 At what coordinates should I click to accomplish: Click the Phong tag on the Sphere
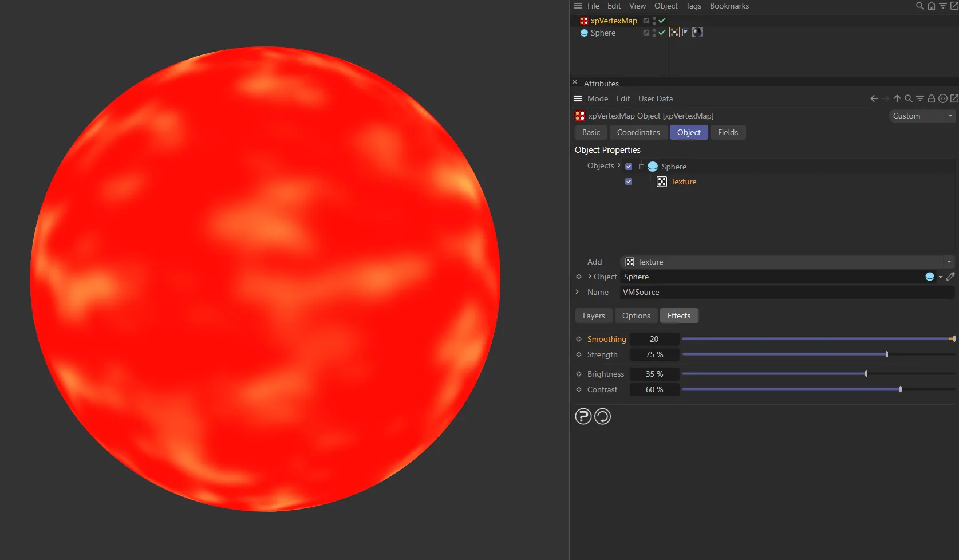coord(685,32)
